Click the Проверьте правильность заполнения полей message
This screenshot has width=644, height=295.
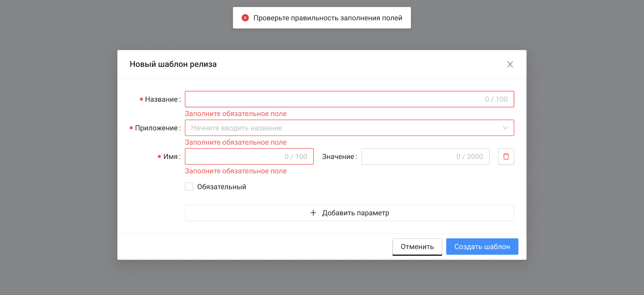point(328,18)
